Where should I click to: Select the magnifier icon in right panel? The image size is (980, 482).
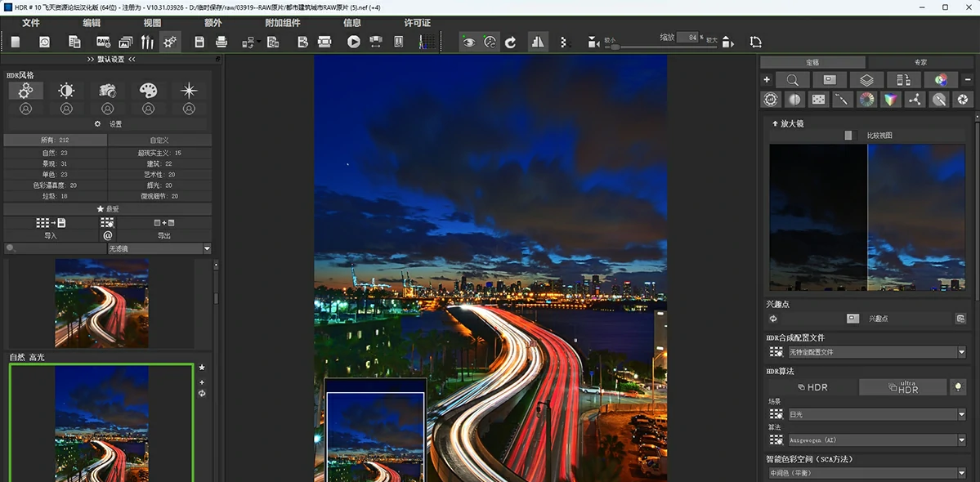coord(793,80)
